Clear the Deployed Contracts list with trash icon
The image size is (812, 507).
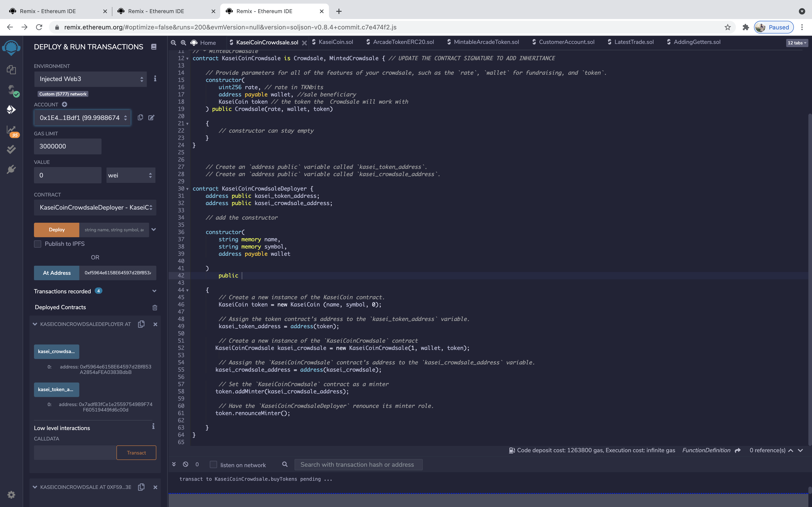[155, 307]
